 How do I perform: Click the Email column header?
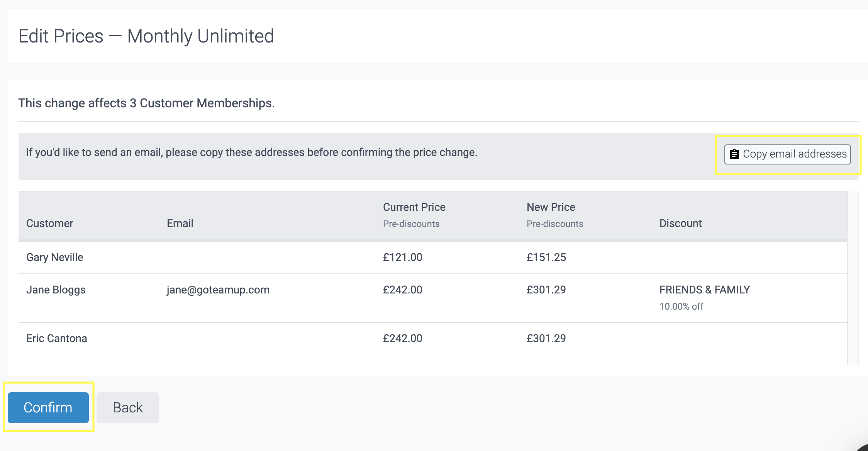coord(180,223)
